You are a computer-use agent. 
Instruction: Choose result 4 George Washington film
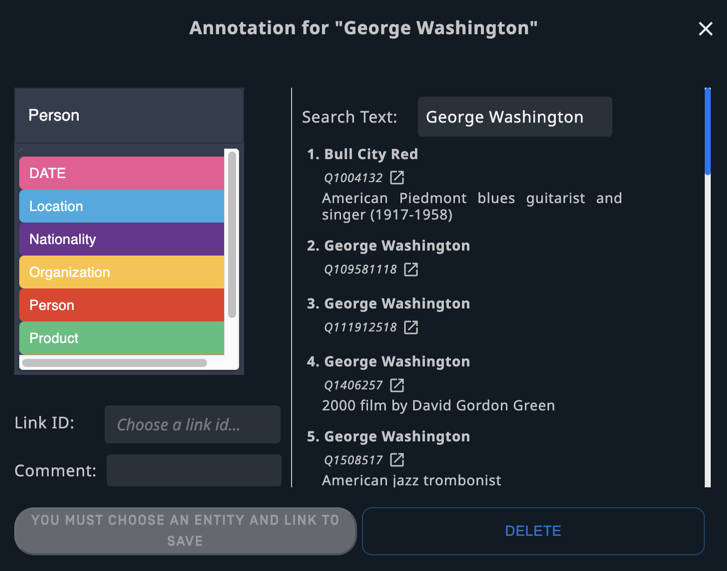click(388, 362)
